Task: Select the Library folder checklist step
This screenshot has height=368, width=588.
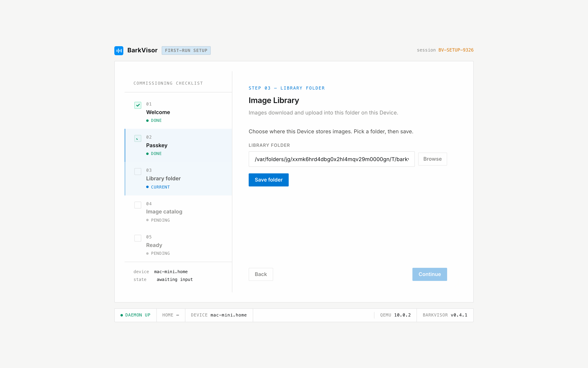Action: coord(178,179)
